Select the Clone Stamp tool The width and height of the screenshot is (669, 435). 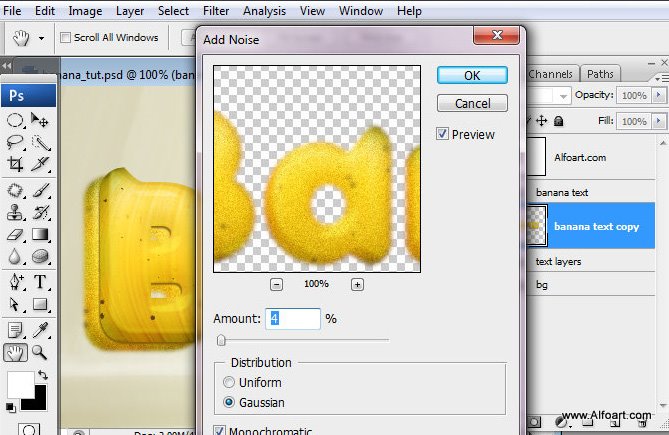(15, 212)
